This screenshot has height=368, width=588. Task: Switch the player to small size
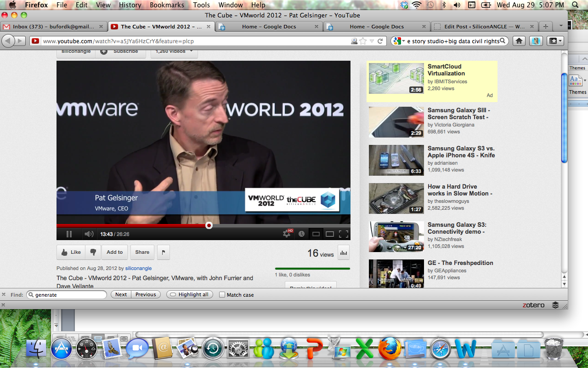(x=316, y=234)
